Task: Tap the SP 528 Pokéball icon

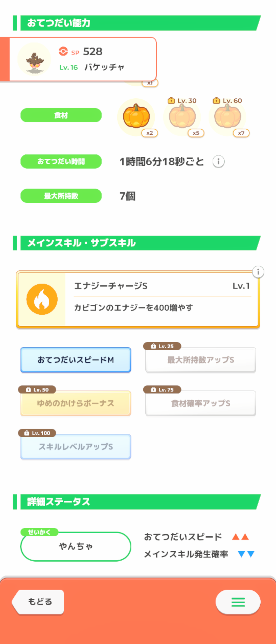Action: pyautogui.click(x=63, y=51)
